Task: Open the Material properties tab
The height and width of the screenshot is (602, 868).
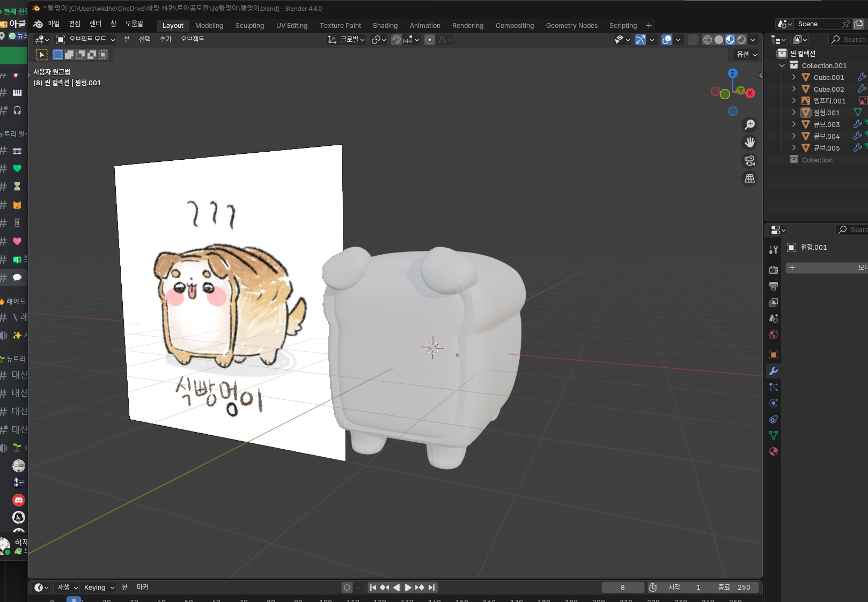Action: 774,451
